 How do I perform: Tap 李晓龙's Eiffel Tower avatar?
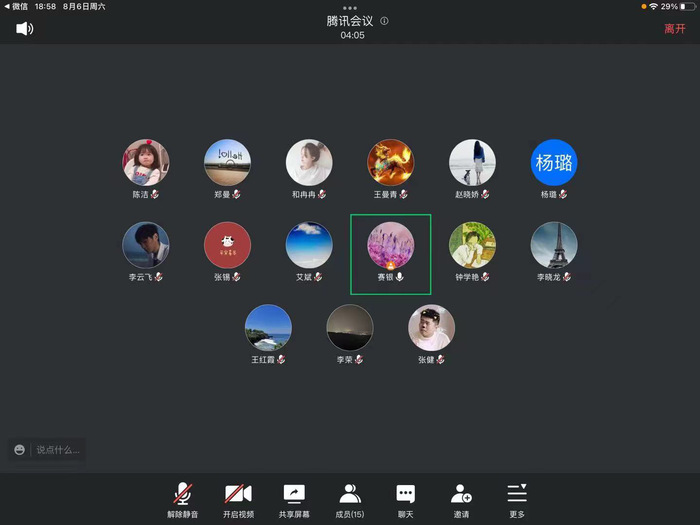[x=554, y=245]
